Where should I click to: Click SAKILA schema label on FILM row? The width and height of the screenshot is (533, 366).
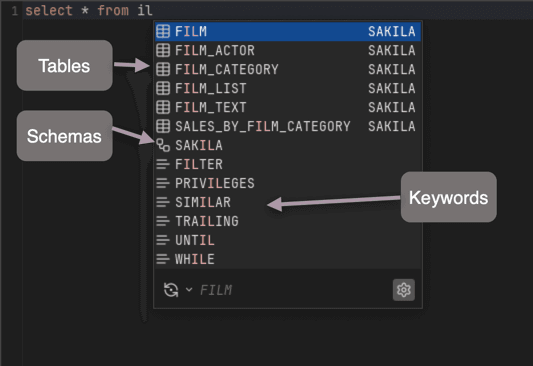coord(392,32)
